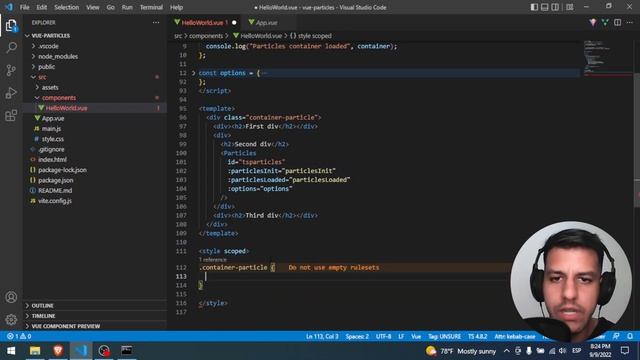Screen dimensions: 640x360
Task: Expand the .vscode folder
Action: click(48, 46)
